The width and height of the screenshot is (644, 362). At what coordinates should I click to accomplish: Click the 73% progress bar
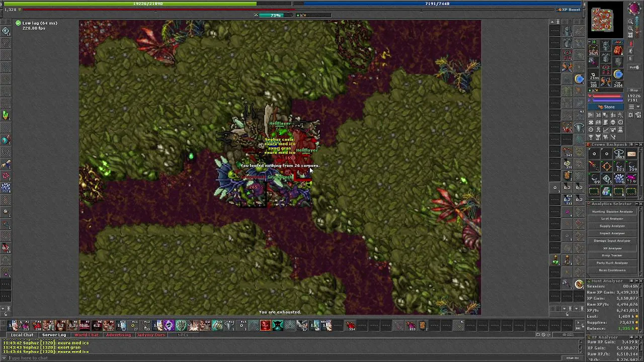[x=276, y=15]
